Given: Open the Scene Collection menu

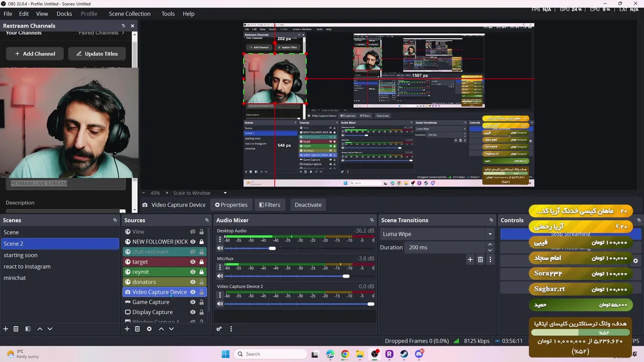Looking at the screenshot, I should 129,14.
